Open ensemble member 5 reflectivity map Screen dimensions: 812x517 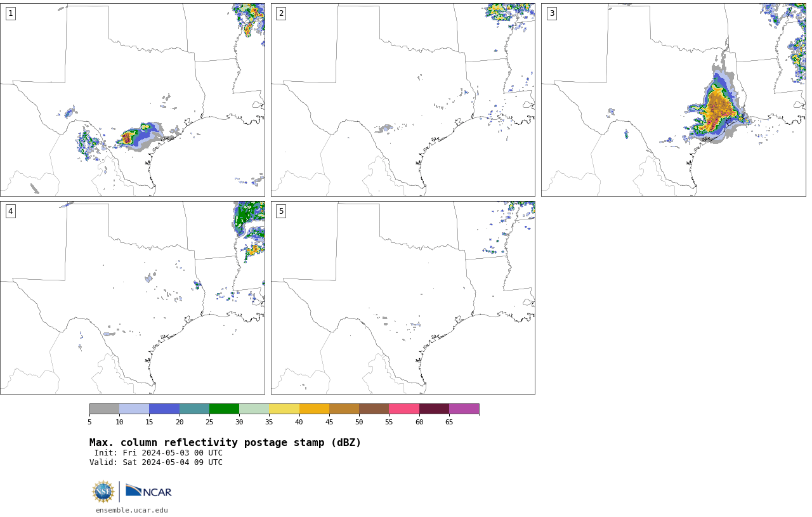pos(403,298)
